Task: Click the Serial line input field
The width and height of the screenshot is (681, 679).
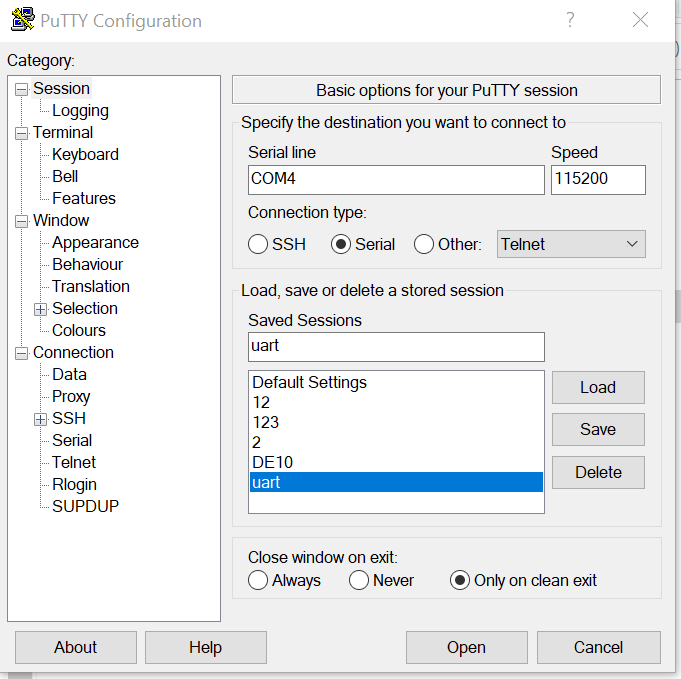Action: [x=396, y=180]
